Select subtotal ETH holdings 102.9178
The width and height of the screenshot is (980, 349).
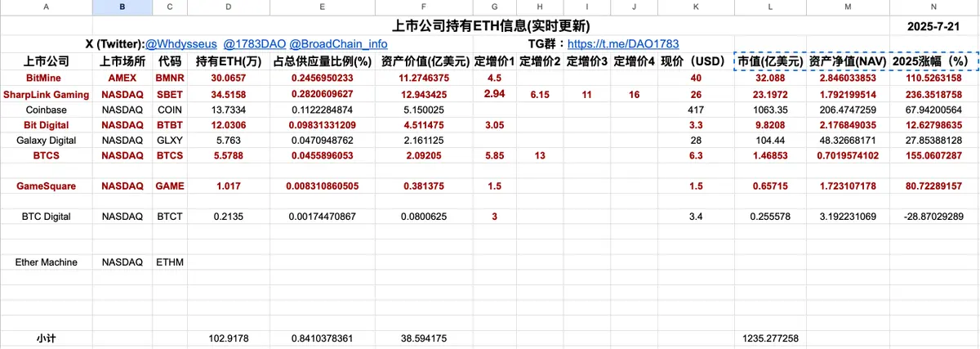(228, 338)
